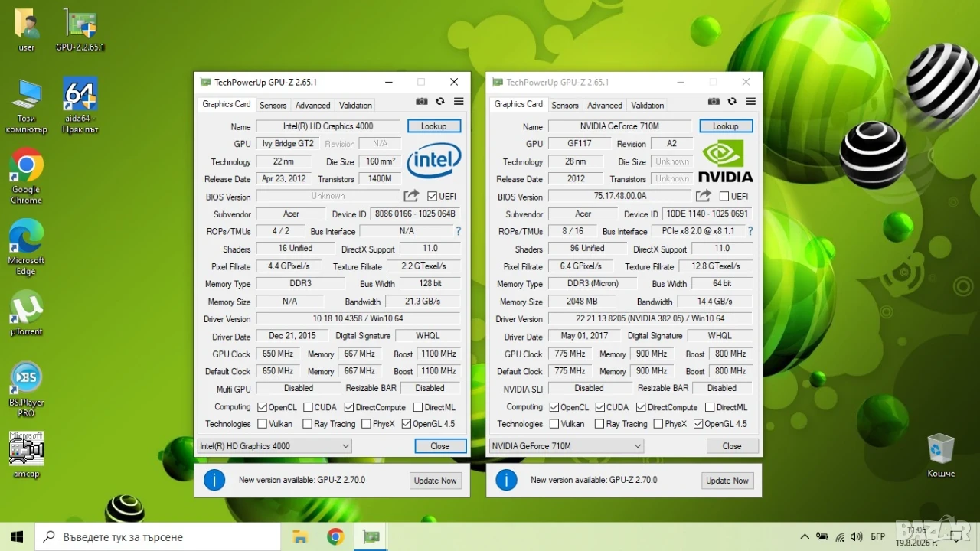The image size is (980, 551).
Task: Click Lookup for Intel(R) HD Graphics 4000
Action: 434,126
